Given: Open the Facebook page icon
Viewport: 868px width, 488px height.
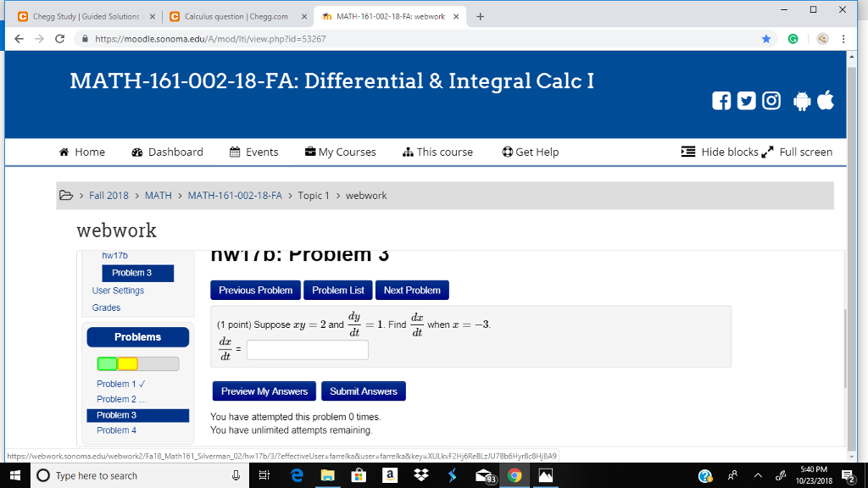Looking at the screenshot, I should point(721,101).
